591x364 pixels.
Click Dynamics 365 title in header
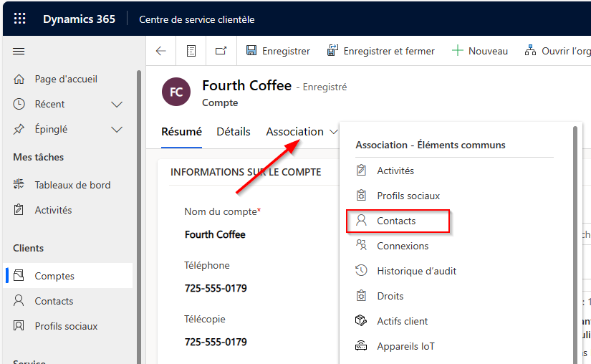click(79, 19)
